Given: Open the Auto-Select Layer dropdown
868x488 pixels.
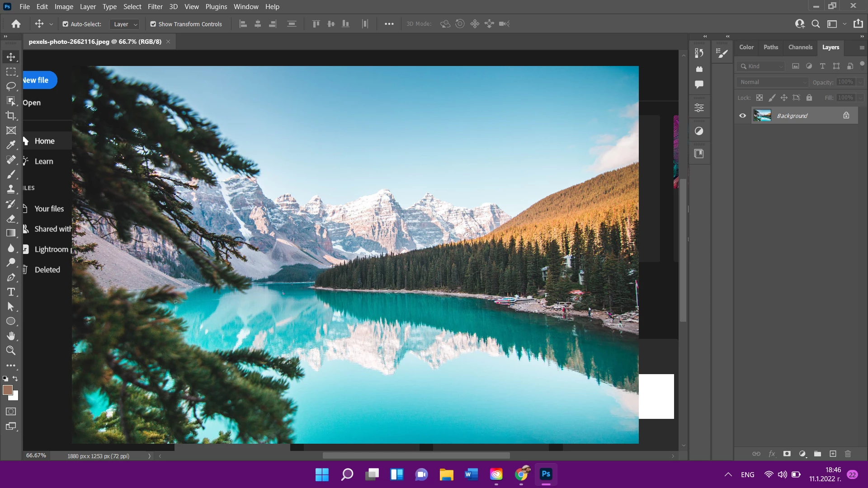Looking at the screenshot, I should [125, 24].
